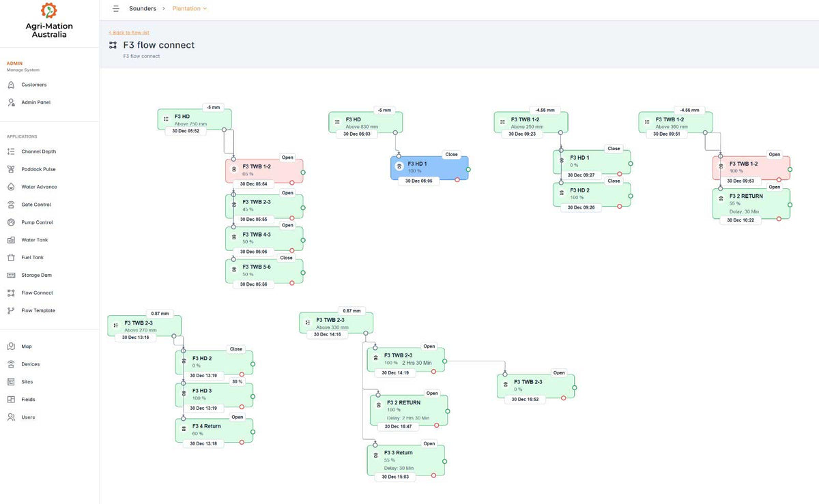Screen dimensions: 819x504
Task: Click gate icon on F3 3 Return node
Action: (375, 456)
